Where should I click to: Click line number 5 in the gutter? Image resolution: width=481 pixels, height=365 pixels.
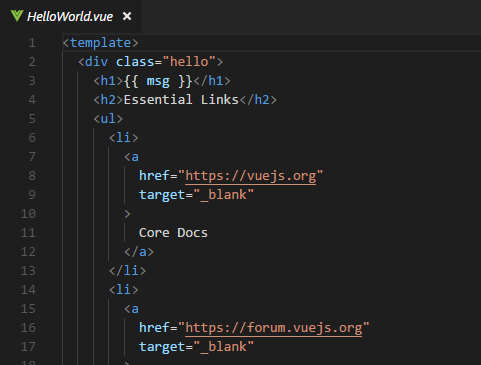pyautogui.click(x=32, y=119)
